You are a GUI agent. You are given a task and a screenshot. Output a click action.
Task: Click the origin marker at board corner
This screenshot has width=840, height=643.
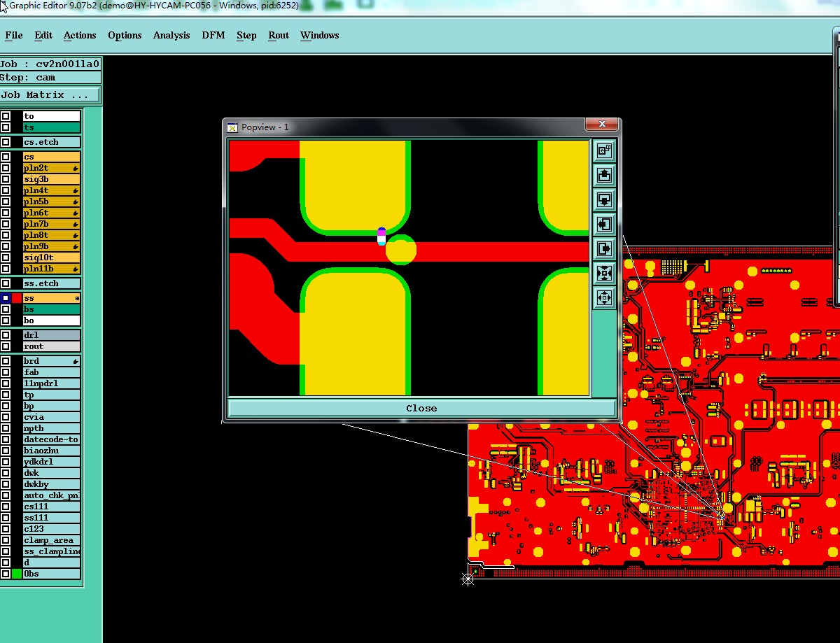[468, 579]
